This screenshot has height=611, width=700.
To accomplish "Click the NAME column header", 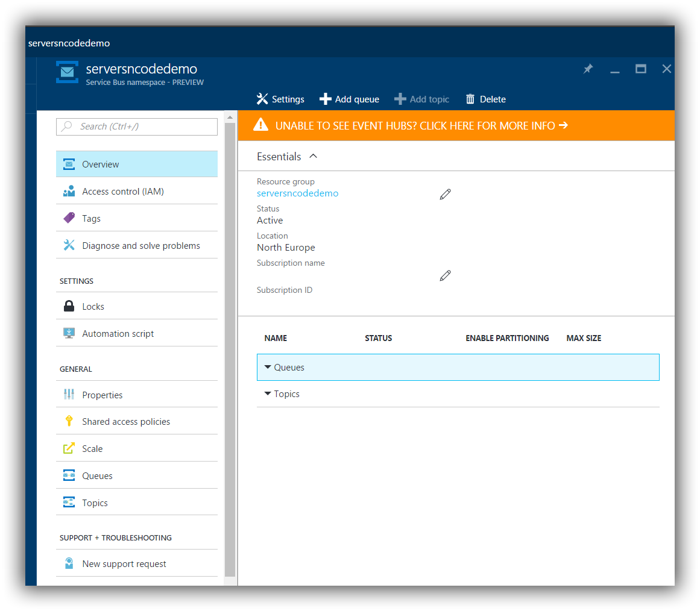I will click(276, 338).
